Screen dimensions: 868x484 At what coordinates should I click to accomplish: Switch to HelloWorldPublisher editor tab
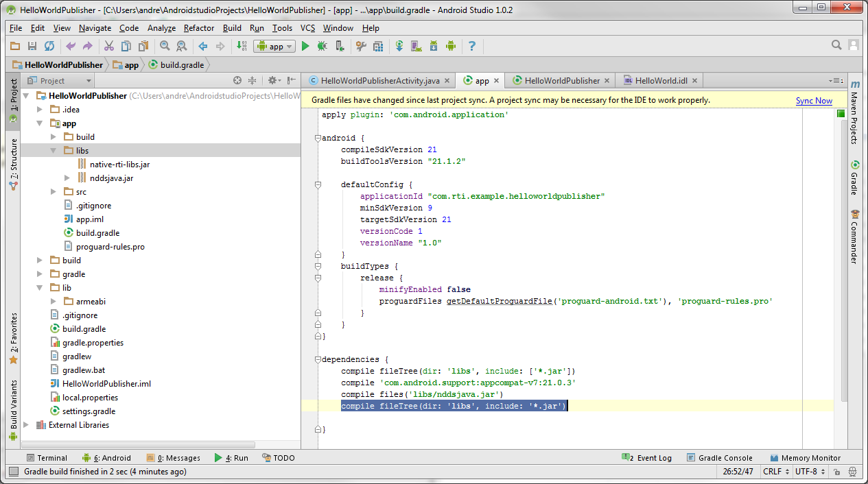[561, 81]
